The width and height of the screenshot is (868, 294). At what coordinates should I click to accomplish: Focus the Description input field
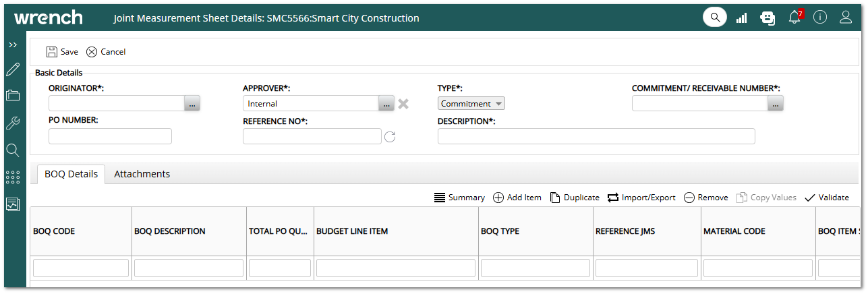[x=596, y=136]
